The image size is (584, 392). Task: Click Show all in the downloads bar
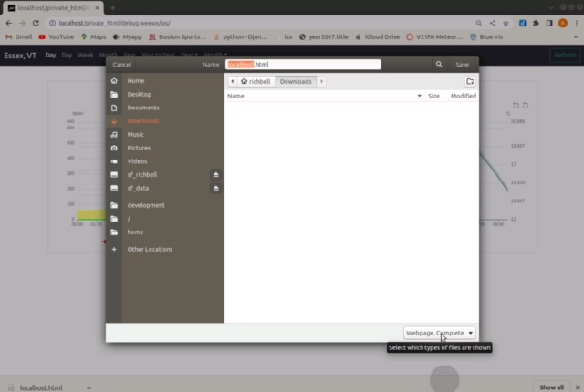[551, 387]
